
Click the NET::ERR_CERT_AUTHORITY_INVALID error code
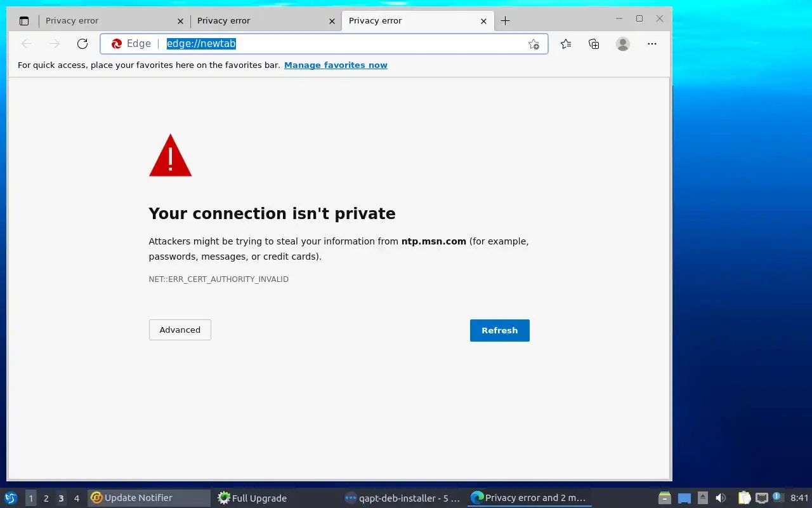[x=219, y=279]
